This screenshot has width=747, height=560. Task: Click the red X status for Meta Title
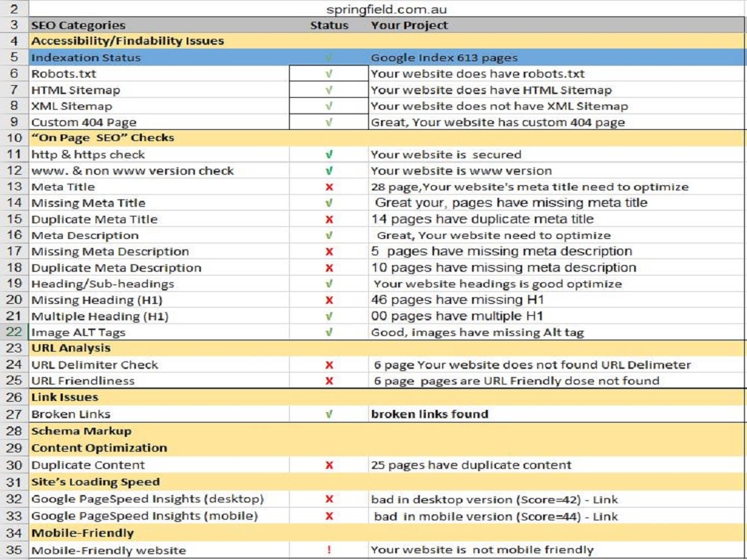329,187
